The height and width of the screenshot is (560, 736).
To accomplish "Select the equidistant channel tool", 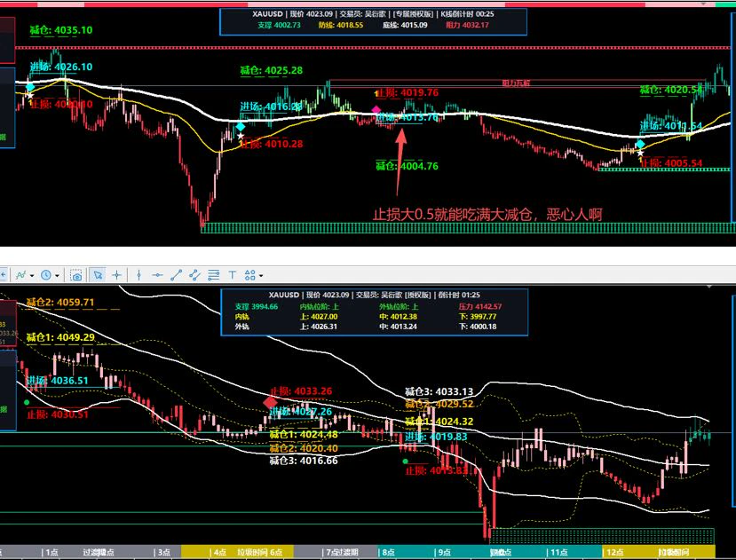I will 194,275.
